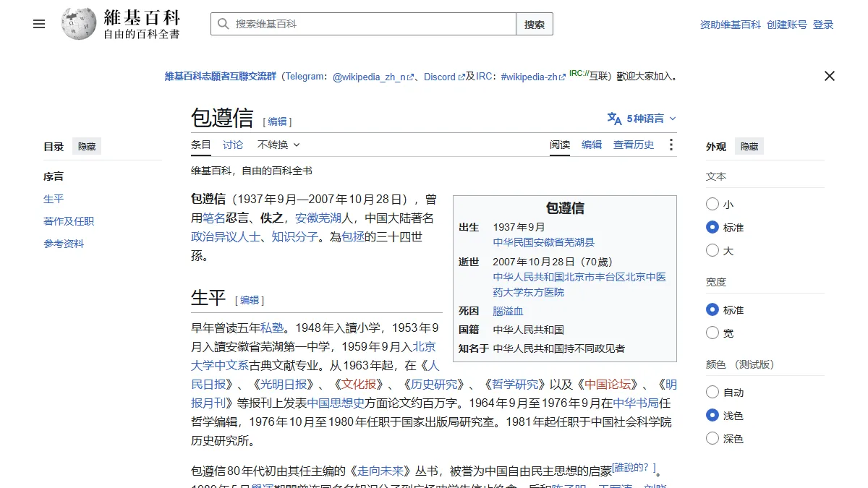The height and width of the screenshot is (488, 868).
Task: Click the 登录 link
Action: pyautogui.click(x=823, y=25)
